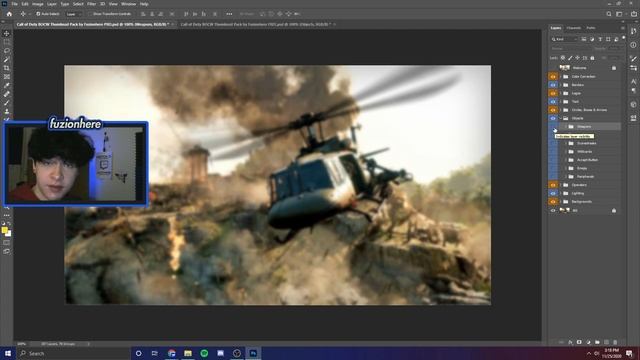Click the Home icon in options bar
Image resolution: width=640 pixels, height=360 pixels.
pos(9,14)
